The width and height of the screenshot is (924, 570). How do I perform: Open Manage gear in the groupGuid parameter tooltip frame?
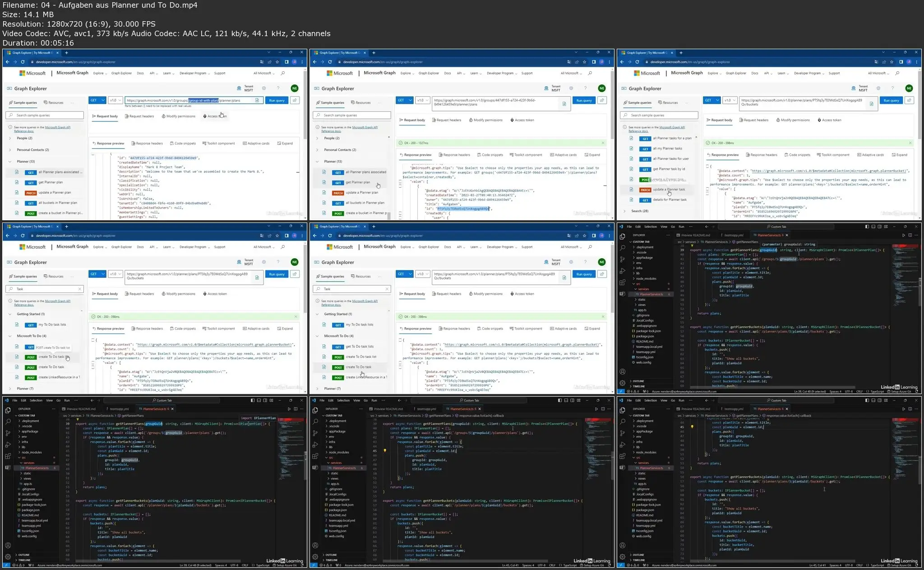(622, 383)
